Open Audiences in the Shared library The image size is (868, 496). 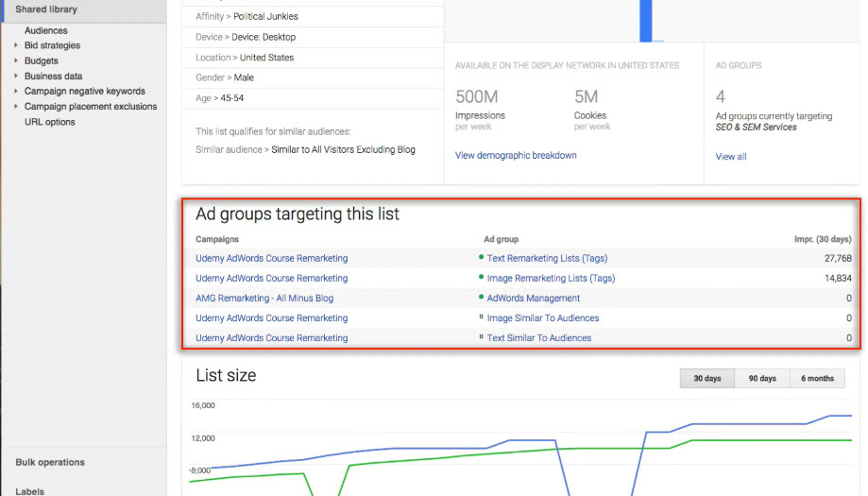45,30
